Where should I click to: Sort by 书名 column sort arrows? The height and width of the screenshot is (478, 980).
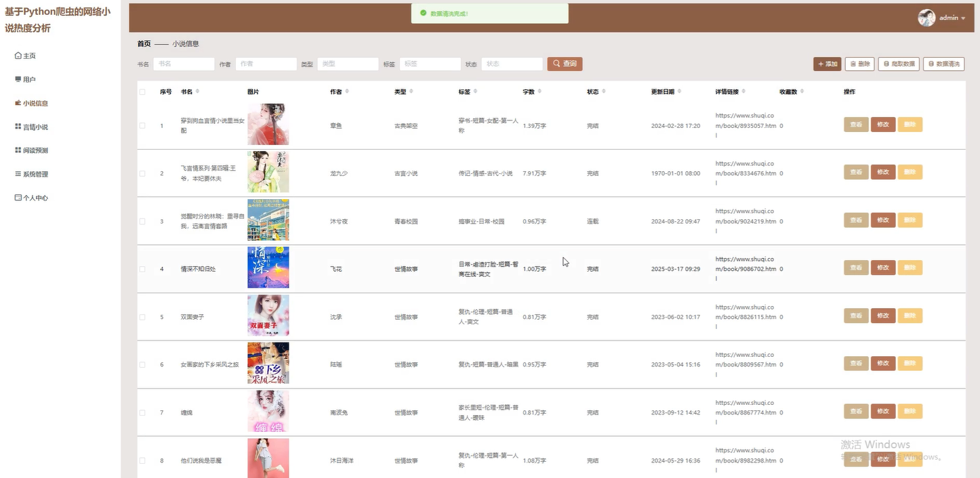(x=197, y=91)
